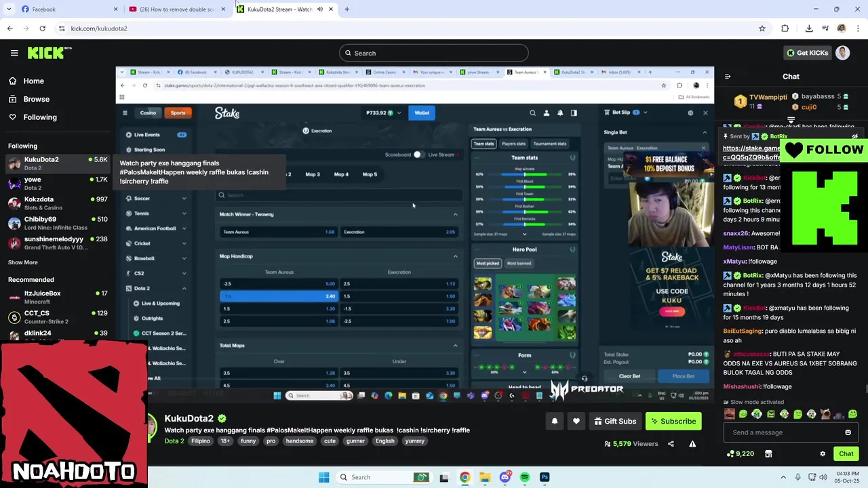The height and width of the screenshot is (488, 868).
Task: Bookmark this page with the star
Action: coord(762,28)
